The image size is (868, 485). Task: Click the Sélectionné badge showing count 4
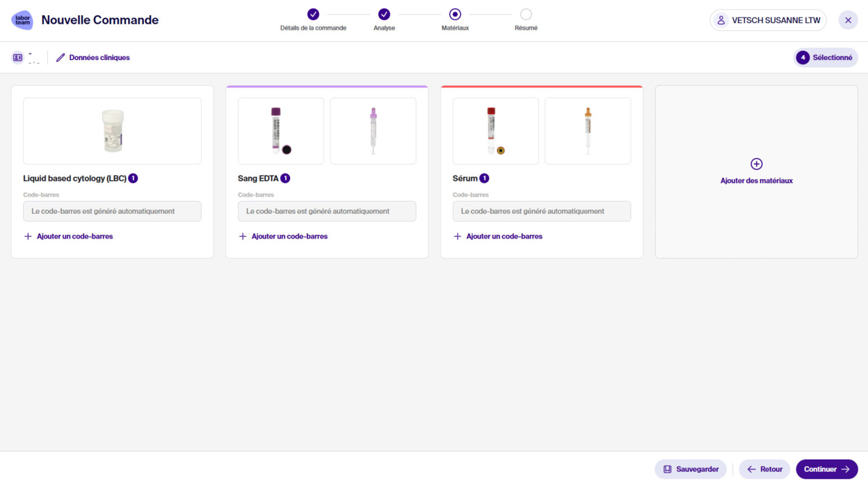(825, 56)
